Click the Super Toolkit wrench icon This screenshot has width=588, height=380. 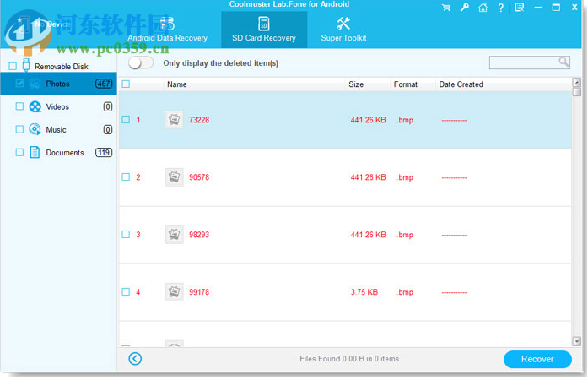click(x=343, y=24)
